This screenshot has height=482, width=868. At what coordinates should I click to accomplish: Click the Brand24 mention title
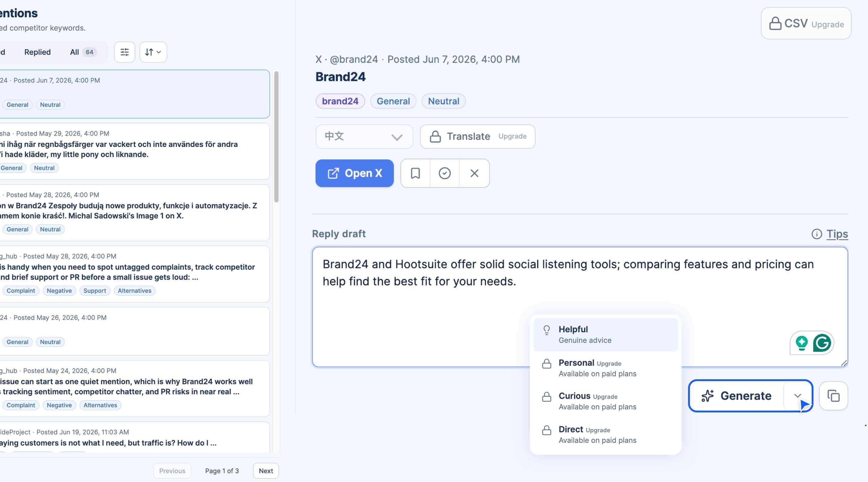pyautogui.click(x=340, y=77)
